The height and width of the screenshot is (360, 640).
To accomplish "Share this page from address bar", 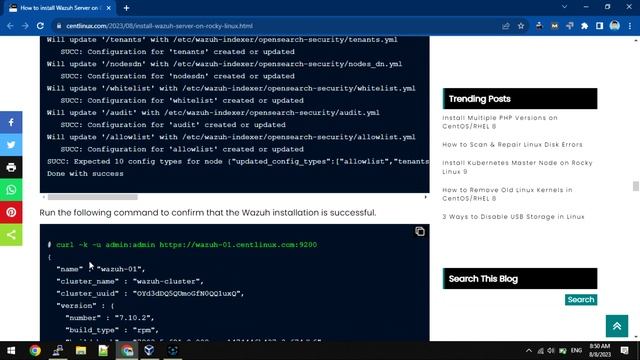I will (x=506, y=26).
